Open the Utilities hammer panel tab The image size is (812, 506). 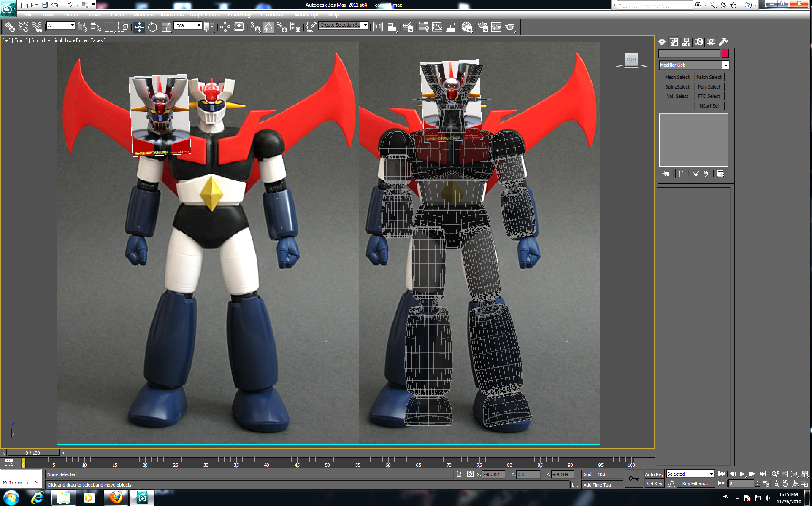click(723, 42)
